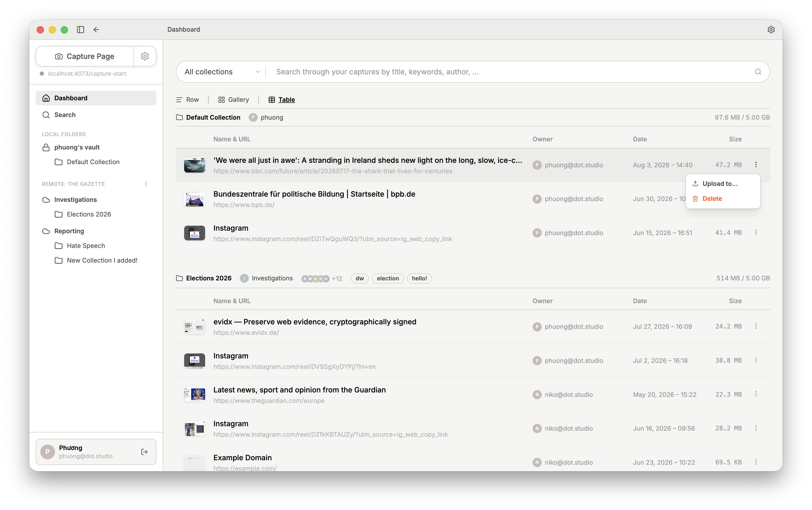Screen dimensions: 812x510
Task: Click the Owner column header in Default Collection
Action: (x=543, y=139)
